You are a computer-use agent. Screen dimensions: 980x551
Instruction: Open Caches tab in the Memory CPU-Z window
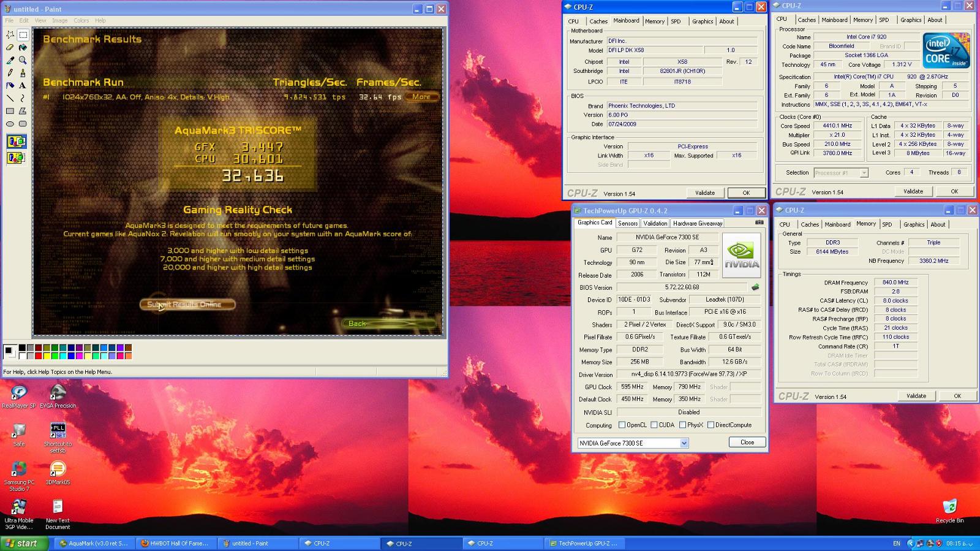click(x=810, y=224)
